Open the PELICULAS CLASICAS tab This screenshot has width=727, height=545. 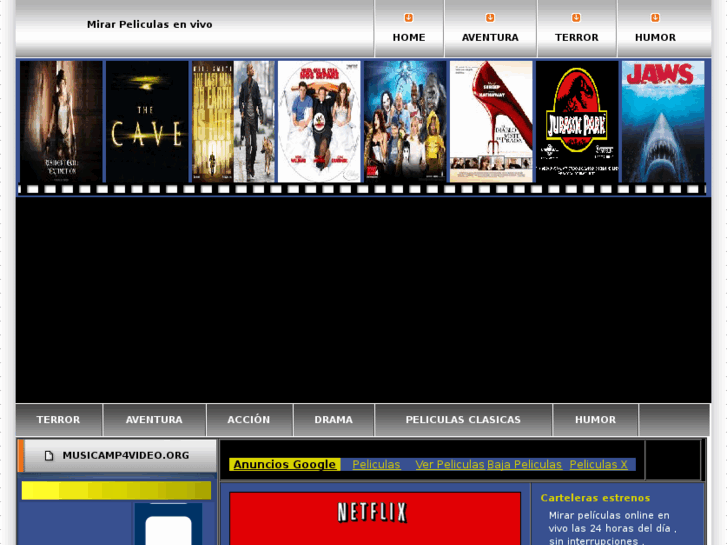point(463,420)
